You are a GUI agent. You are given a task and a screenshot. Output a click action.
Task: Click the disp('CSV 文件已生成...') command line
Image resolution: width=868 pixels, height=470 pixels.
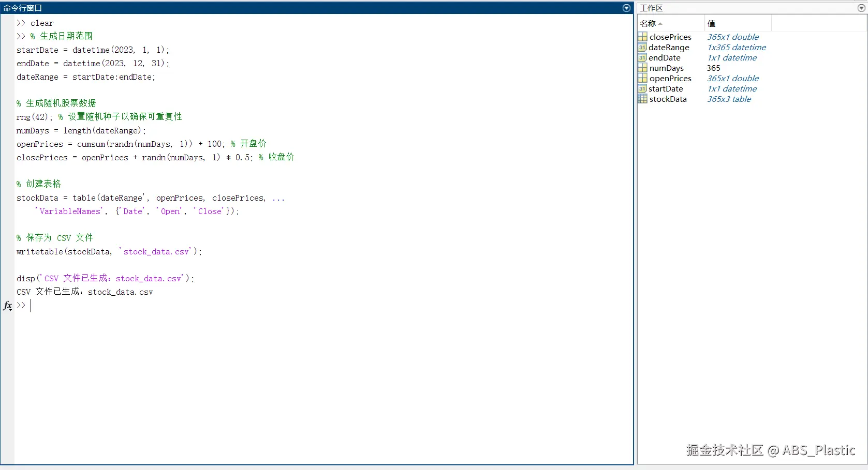click(106, 278)
